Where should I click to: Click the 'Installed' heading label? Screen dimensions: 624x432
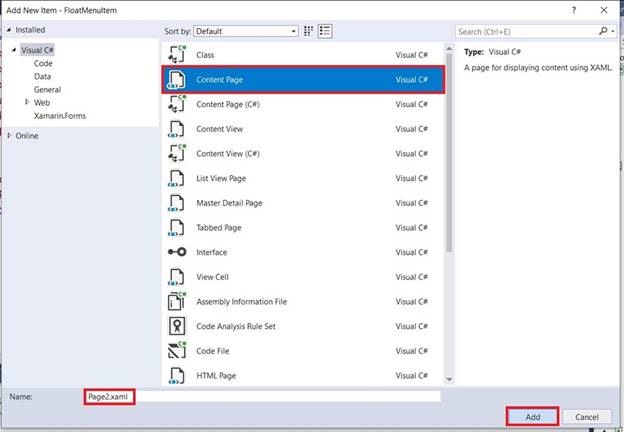[x=30, y=30]
